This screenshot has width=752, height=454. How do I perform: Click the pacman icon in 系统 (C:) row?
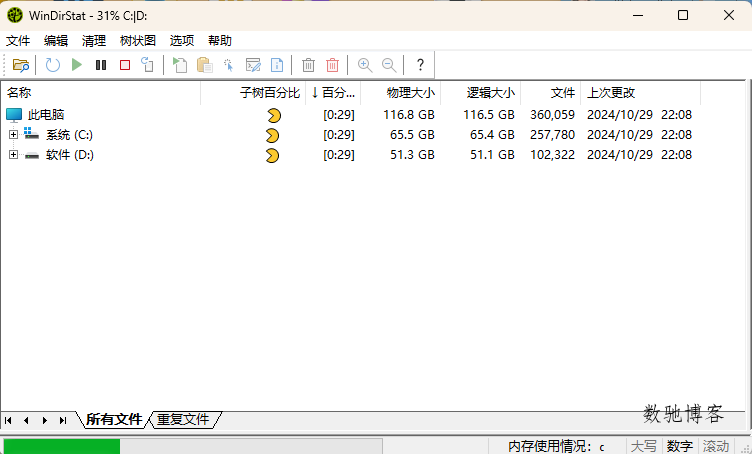click(272, 135)
